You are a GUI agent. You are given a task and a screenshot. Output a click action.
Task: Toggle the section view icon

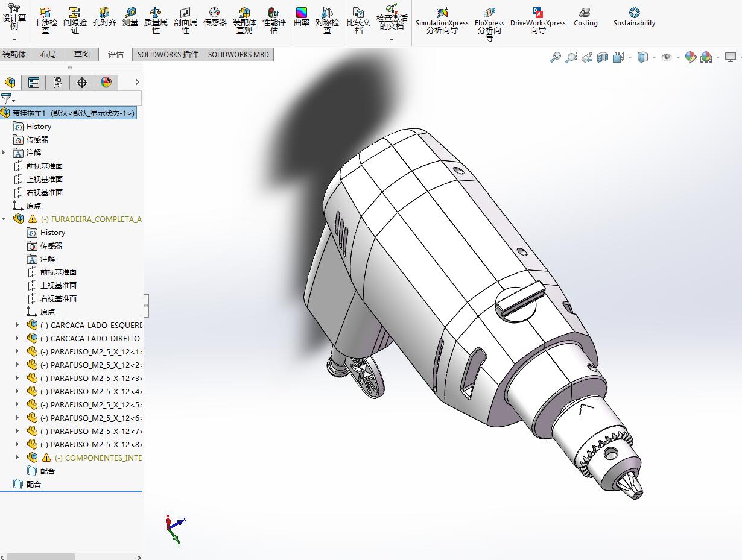pyautogui.click(x=603, y=57)
